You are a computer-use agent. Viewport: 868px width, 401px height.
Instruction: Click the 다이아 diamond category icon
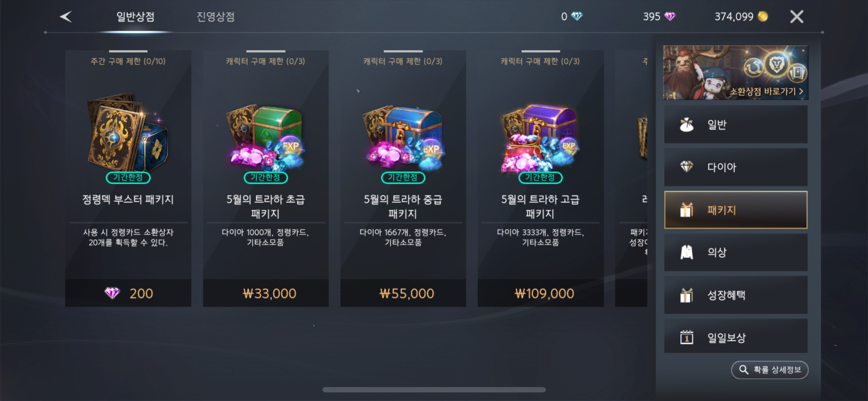686,167
